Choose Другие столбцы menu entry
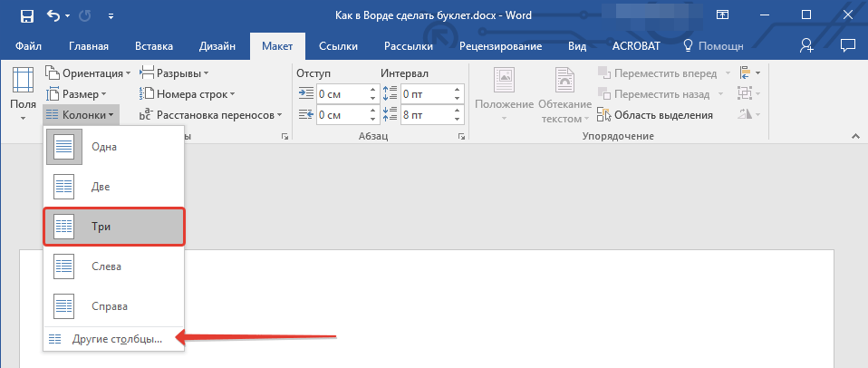 click(114, 339)
